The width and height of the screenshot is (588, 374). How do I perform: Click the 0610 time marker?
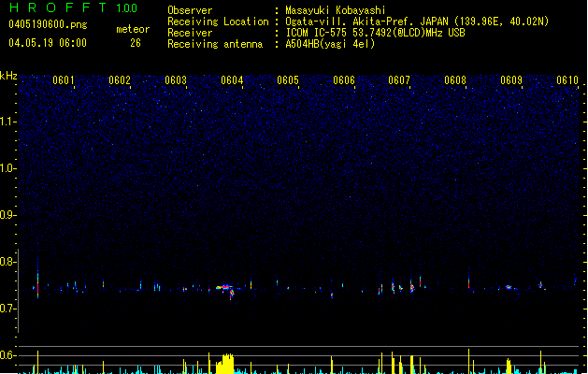pyautogui.click(x=567, y=80)
